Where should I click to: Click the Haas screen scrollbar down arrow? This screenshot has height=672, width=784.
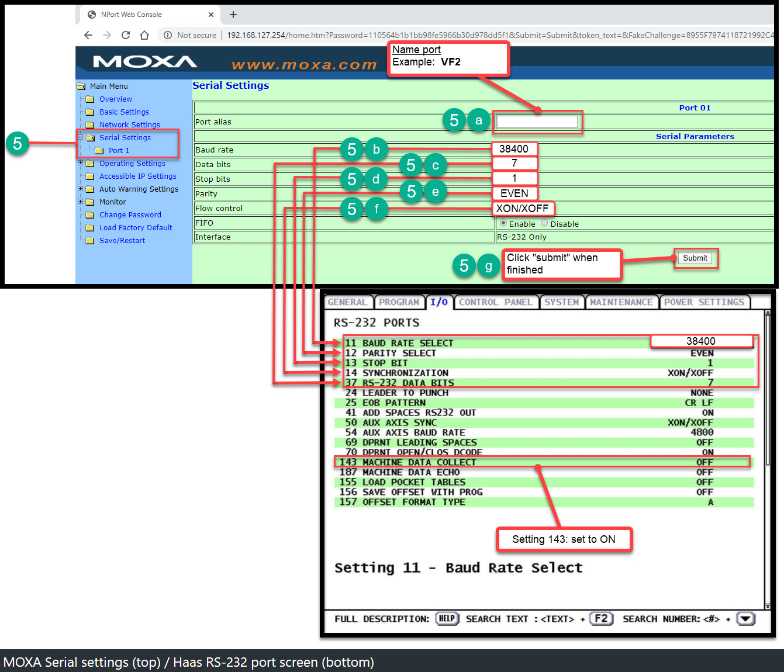[768, 607]
